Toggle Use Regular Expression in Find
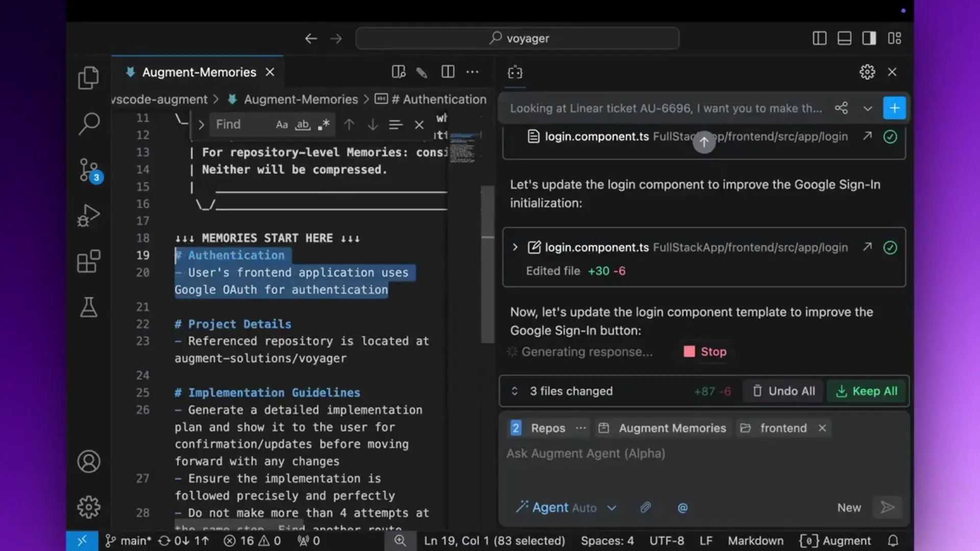Viewport: 980px width, 551px height. 324,124
